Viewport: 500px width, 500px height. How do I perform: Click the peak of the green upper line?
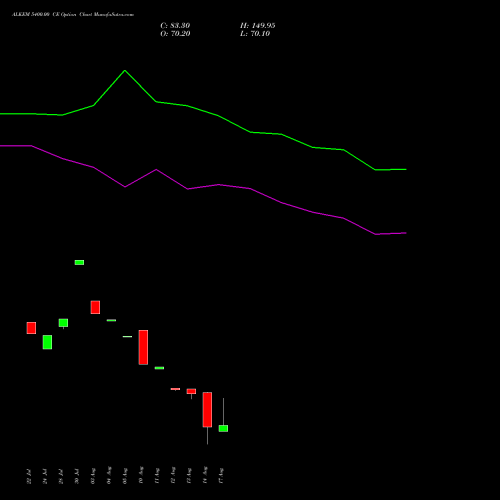pos(125,71)
